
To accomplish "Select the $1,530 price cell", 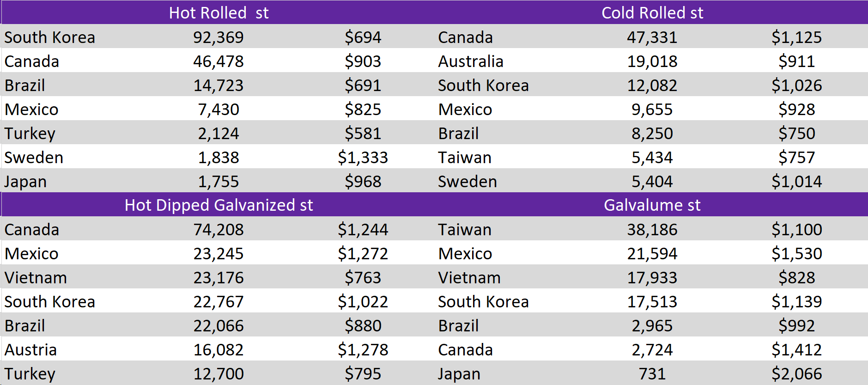I will 796,254.
